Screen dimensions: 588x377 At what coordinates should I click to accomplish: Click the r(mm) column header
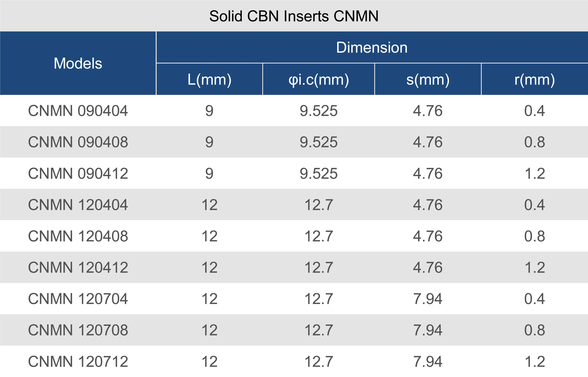[x=535, y=80]
